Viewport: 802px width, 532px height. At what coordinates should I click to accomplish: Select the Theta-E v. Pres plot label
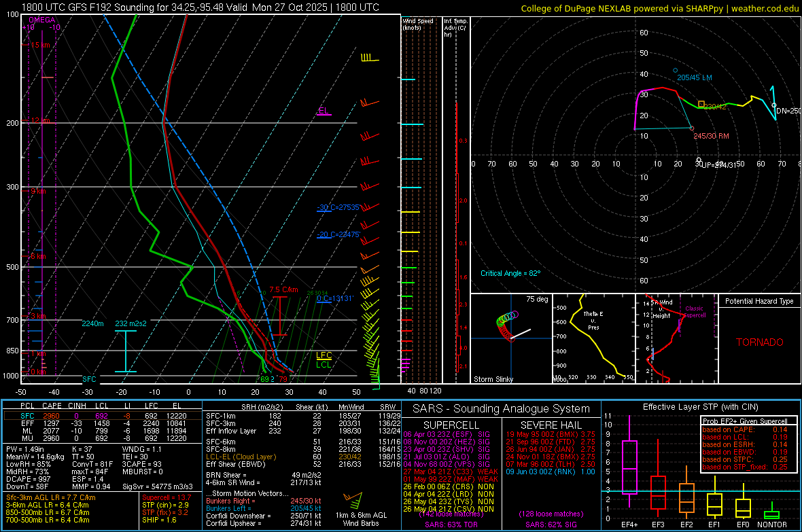pos(593,321)
